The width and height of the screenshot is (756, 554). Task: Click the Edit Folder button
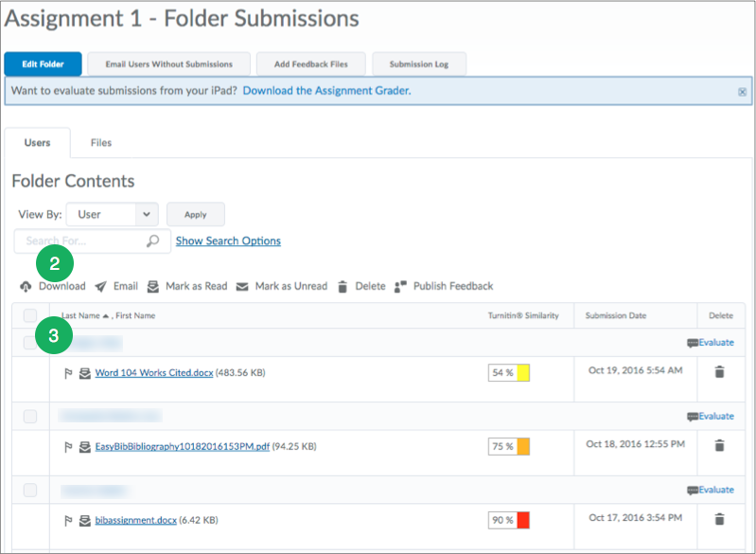pos(43,64)
